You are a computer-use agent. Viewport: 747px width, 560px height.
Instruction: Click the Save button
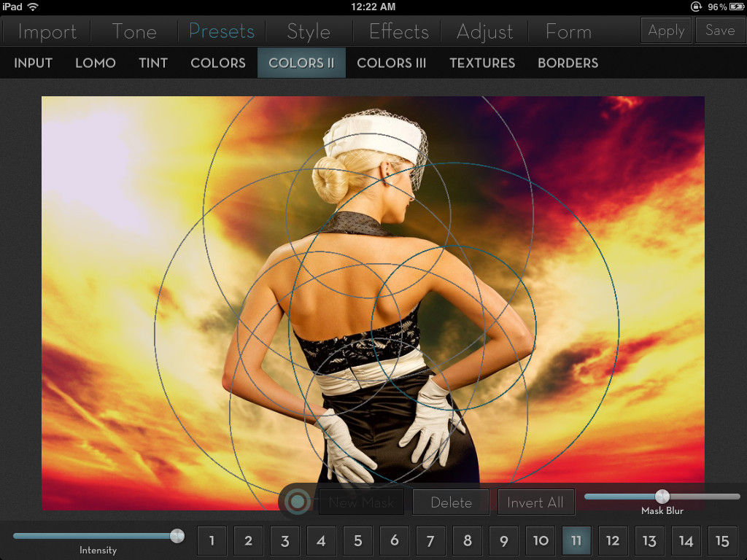pos(720,31)
